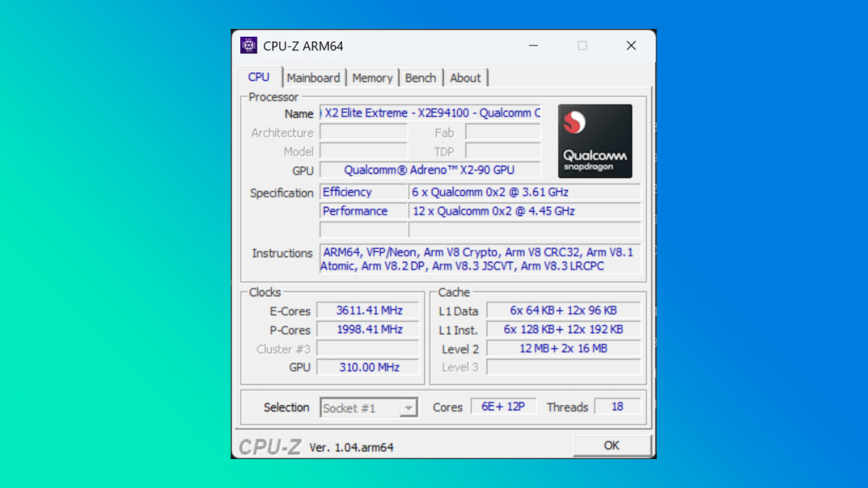The height and width of the screenshot is (488, 868).
Task: Click the OK button to close CPU-Z
Action: tap(612, 445)
